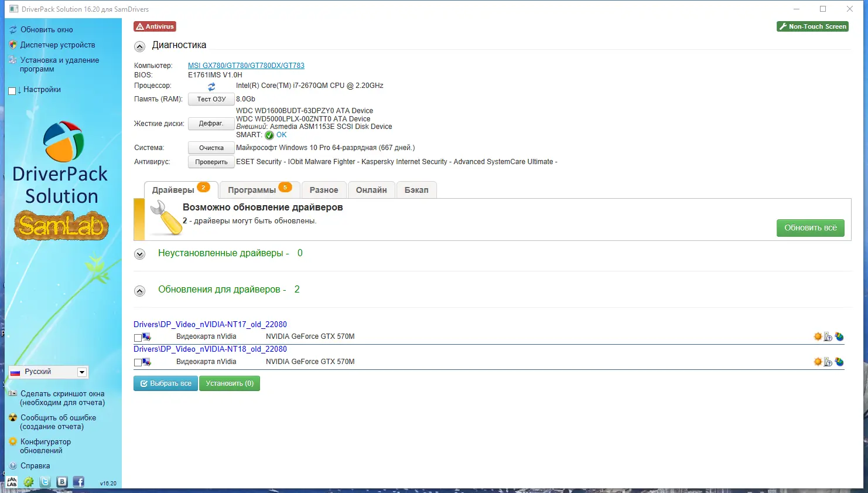Click the display adapter icon in the NT17 row
The height and width of the screenshot is (493, 868).
[146, 337]
